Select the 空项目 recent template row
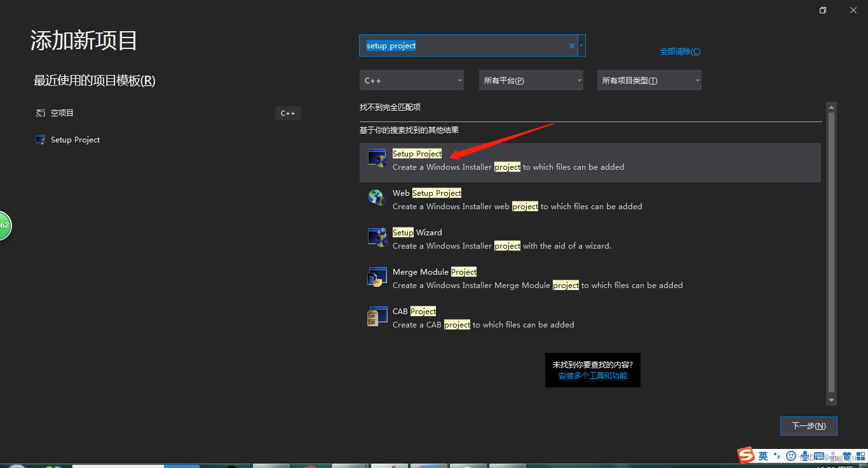 point(168,113)
